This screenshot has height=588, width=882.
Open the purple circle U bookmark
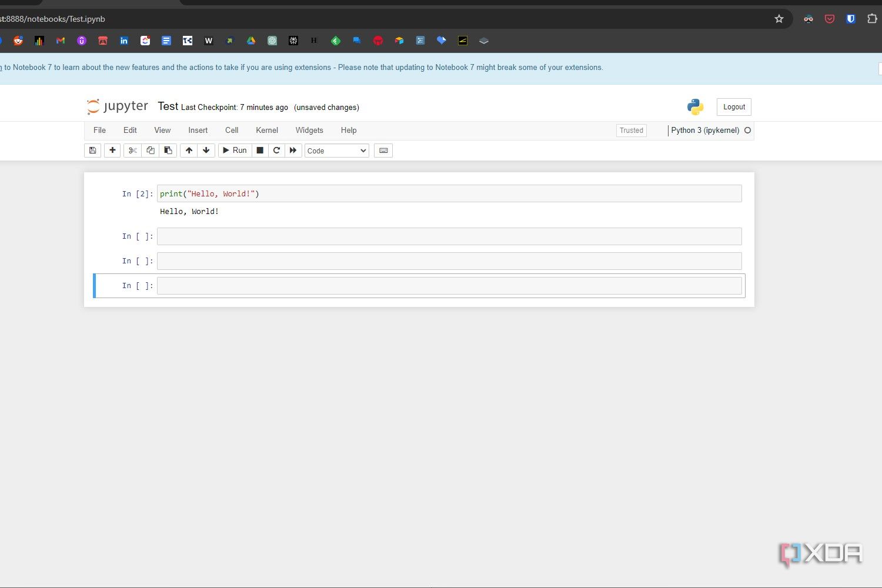point(82,41)
